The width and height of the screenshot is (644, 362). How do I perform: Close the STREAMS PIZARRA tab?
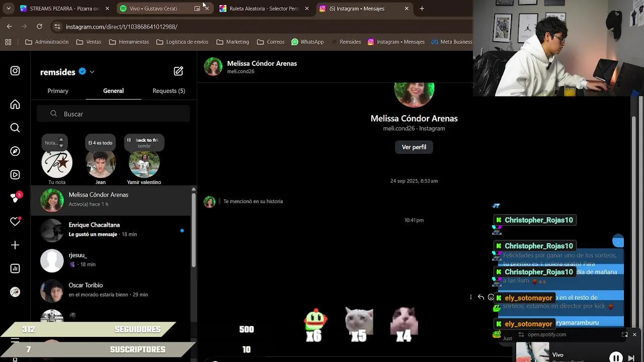(107, 9)
